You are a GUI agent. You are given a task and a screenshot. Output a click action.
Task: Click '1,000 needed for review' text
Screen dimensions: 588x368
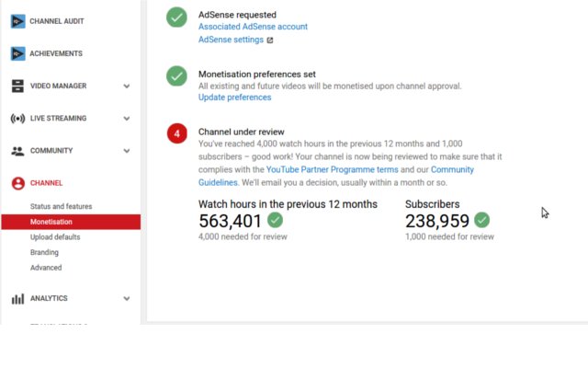[x=449, y=237]
